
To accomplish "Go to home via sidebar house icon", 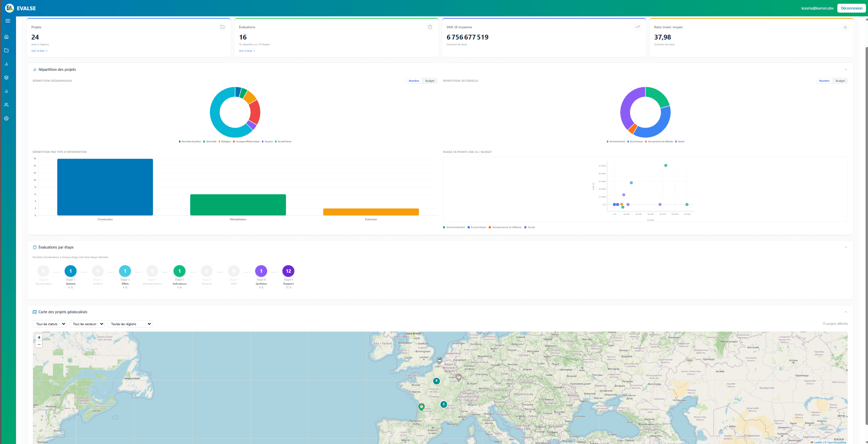I will [x=6, y=37].
